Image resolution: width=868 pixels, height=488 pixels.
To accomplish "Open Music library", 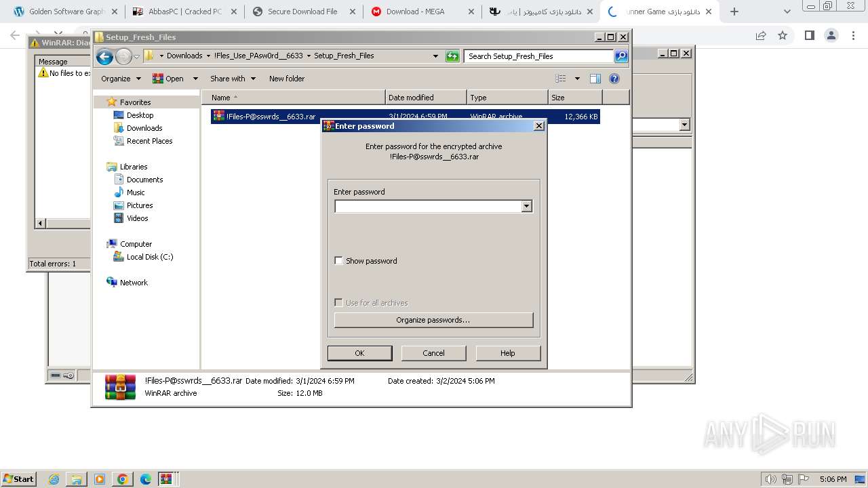I will 136,192.
